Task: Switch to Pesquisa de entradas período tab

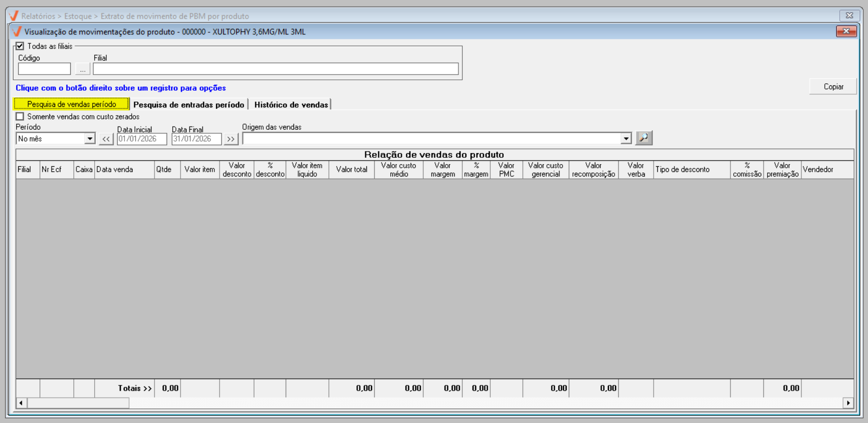Action: pos(188,105)
